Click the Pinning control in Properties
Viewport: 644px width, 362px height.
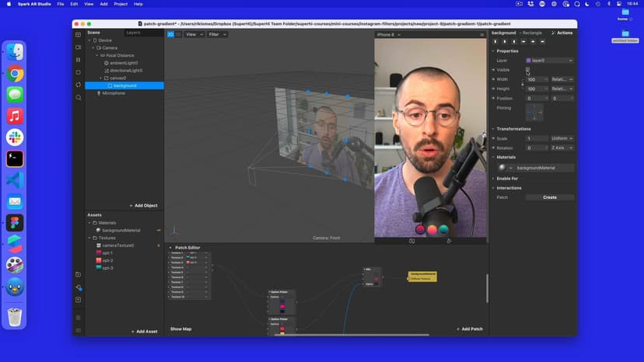534,113
